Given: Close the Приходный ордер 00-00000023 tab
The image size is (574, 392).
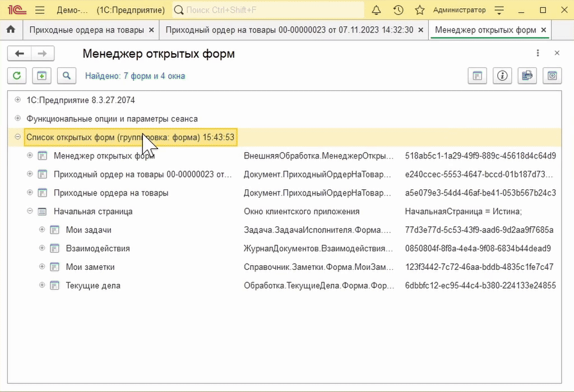Looking at the screenshot, I should point(421,30).
